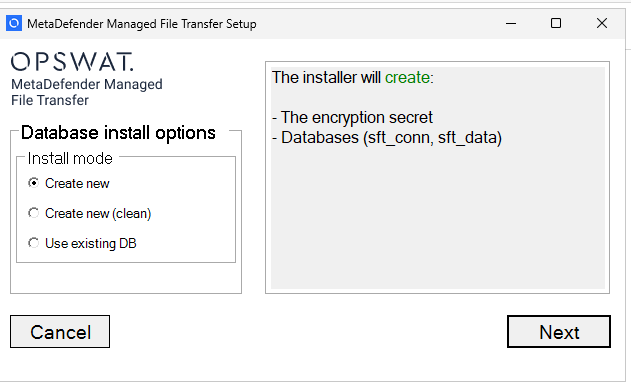Viewport: 631px width, 386px height.
Task: Click the encryption secret line
Action: 353,118
